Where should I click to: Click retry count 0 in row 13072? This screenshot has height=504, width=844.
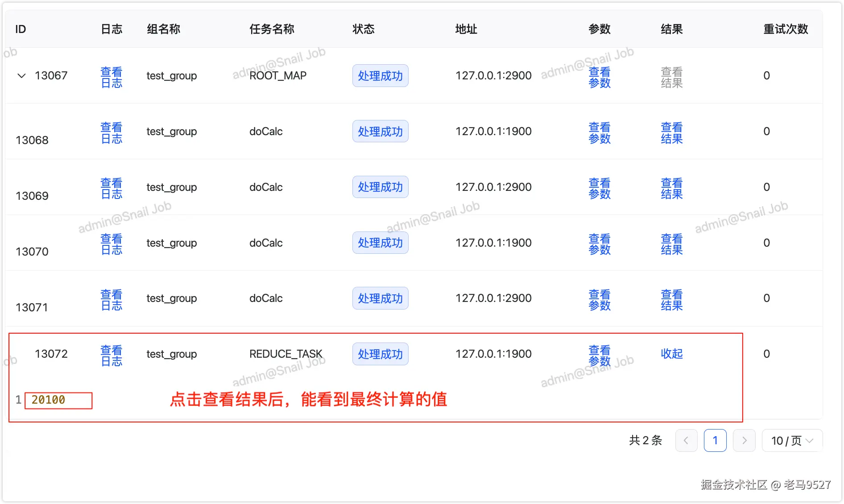pos(766,354)
